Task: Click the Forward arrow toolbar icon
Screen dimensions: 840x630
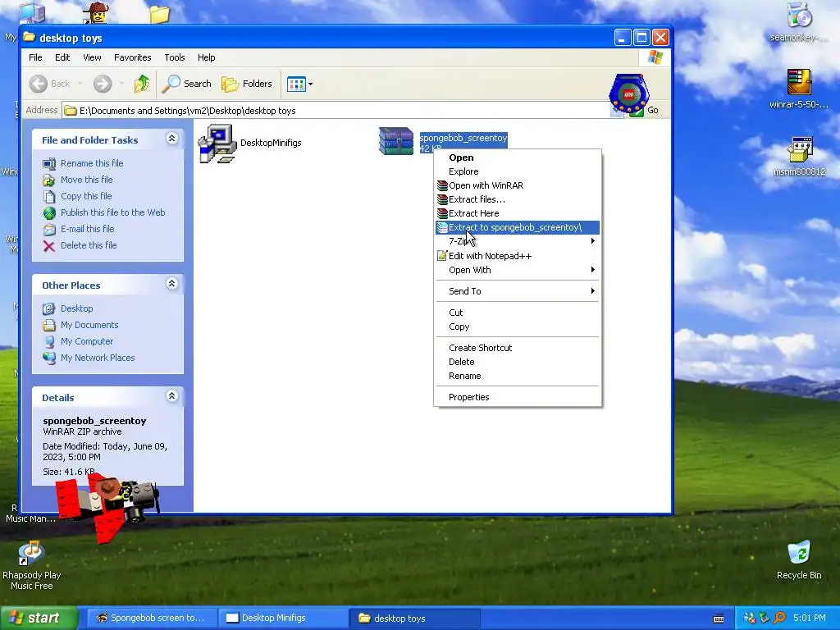Action: coord(103,84)
